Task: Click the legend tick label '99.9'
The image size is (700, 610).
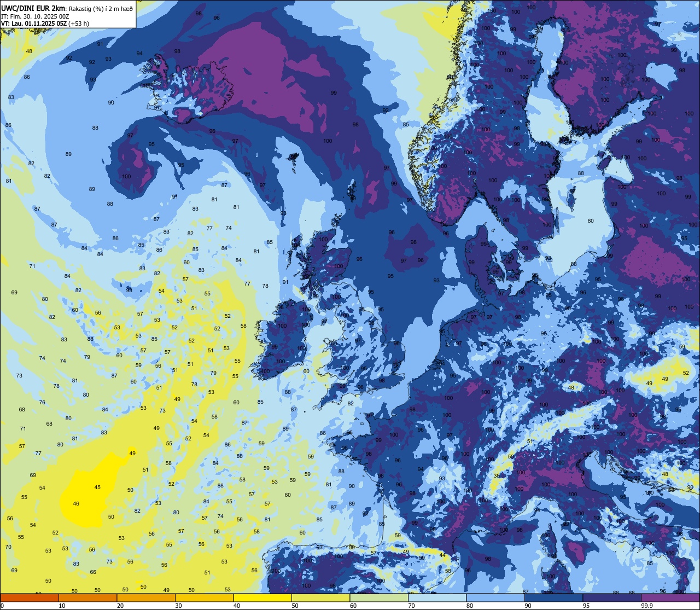Action: 647,606
